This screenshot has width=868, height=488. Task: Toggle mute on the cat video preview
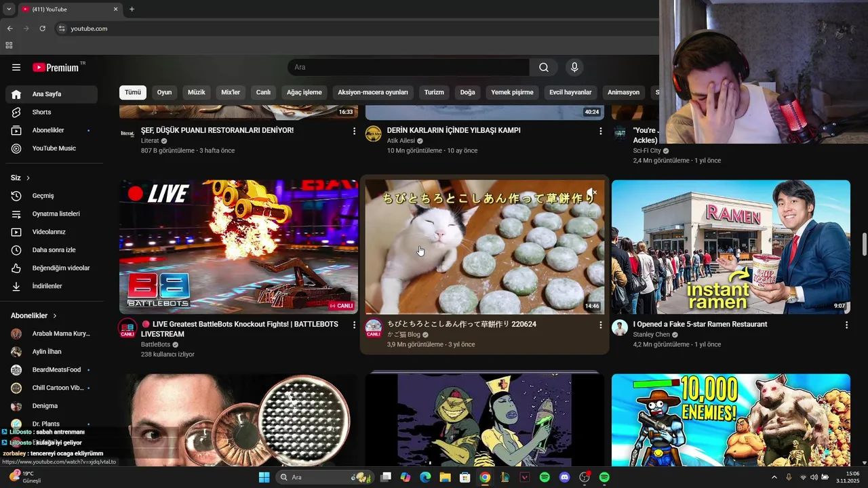(592, 192)
